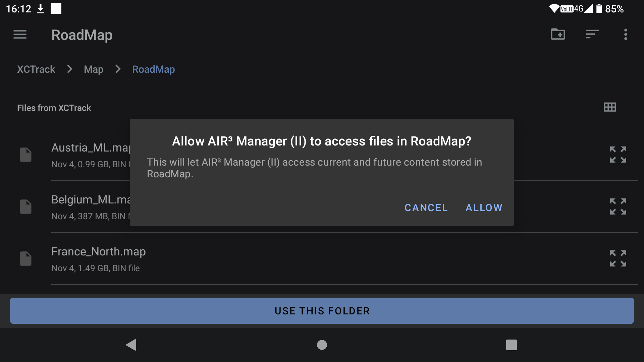Select the RoadMap breadcrumb item
This screenshot has width=644, height=362.
coord(153,69)
